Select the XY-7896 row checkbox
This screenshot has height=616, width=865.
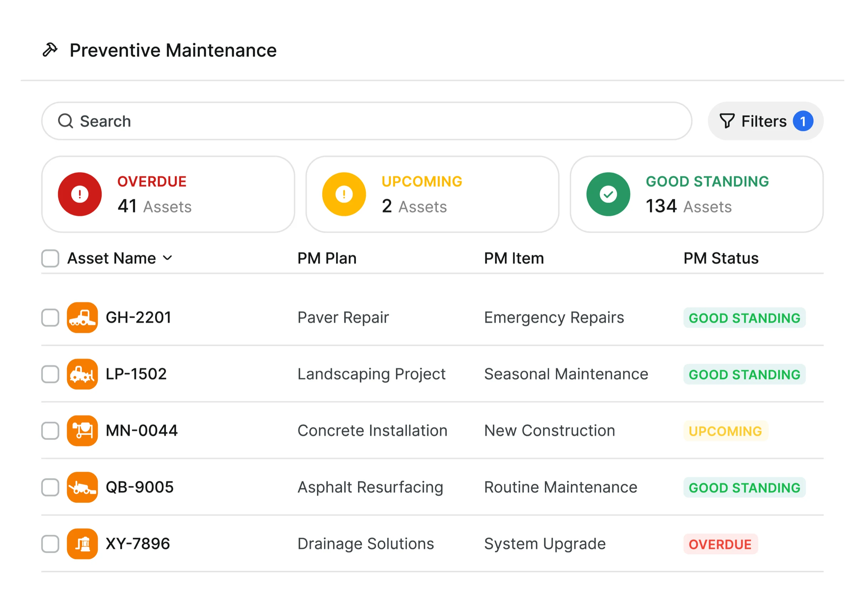tap(50, 544)
